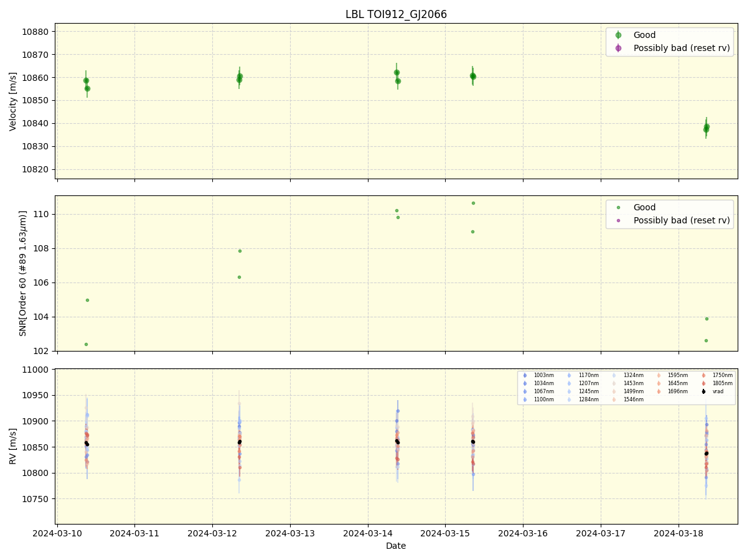Click the 2024-03-18 date tick label
747x560 pixels.
coord(679,533)
